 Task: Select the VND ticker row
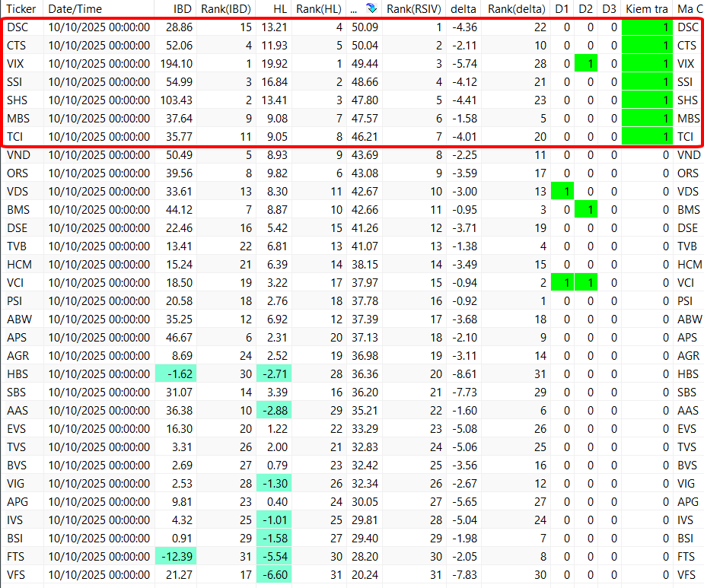tap(19, 155)
